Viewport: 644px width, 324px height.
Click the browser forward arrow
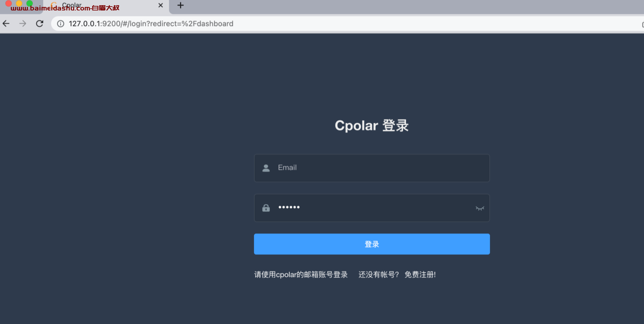[23, 23]
